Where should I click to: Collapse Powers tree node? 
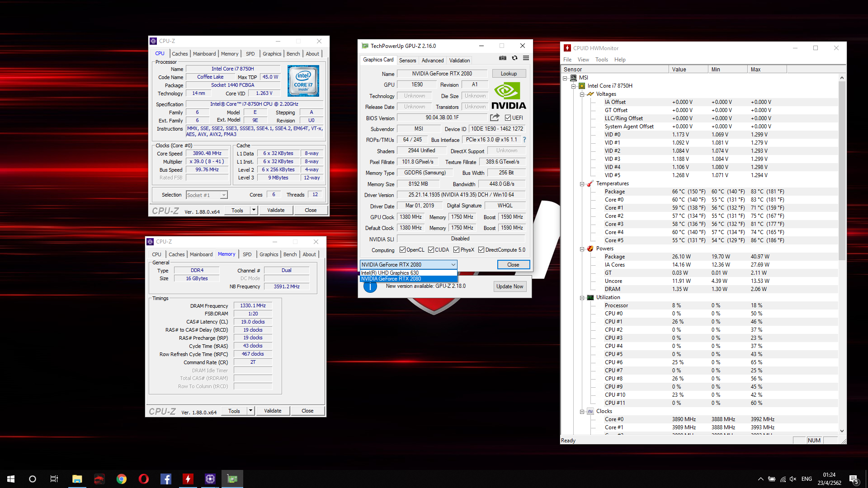582,249
